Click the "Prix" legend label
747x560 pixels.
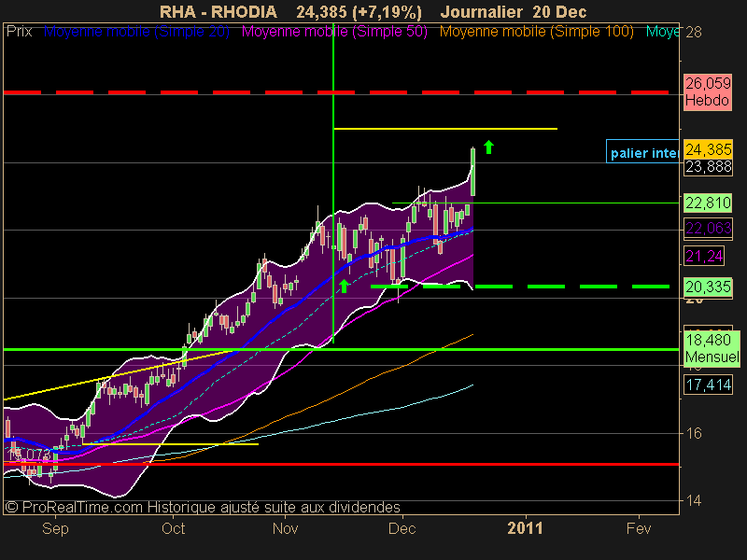[19, 32]
